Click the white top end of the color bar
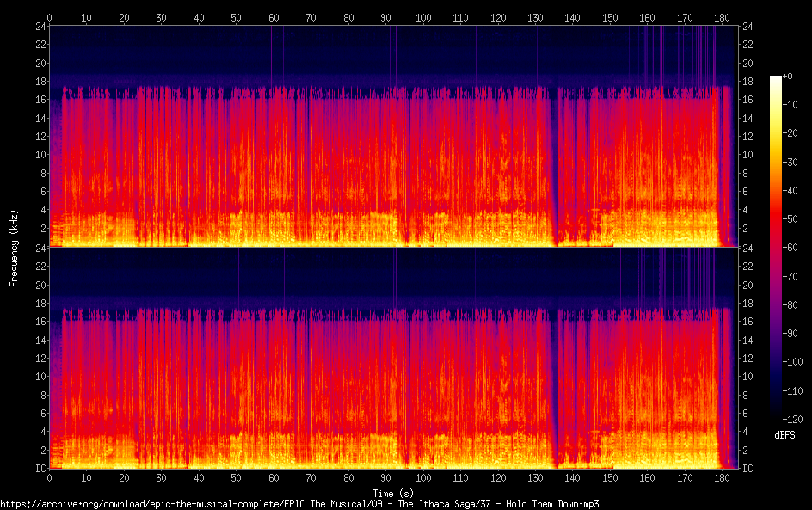This screenshot has height=510, width=812. (775, 79)
